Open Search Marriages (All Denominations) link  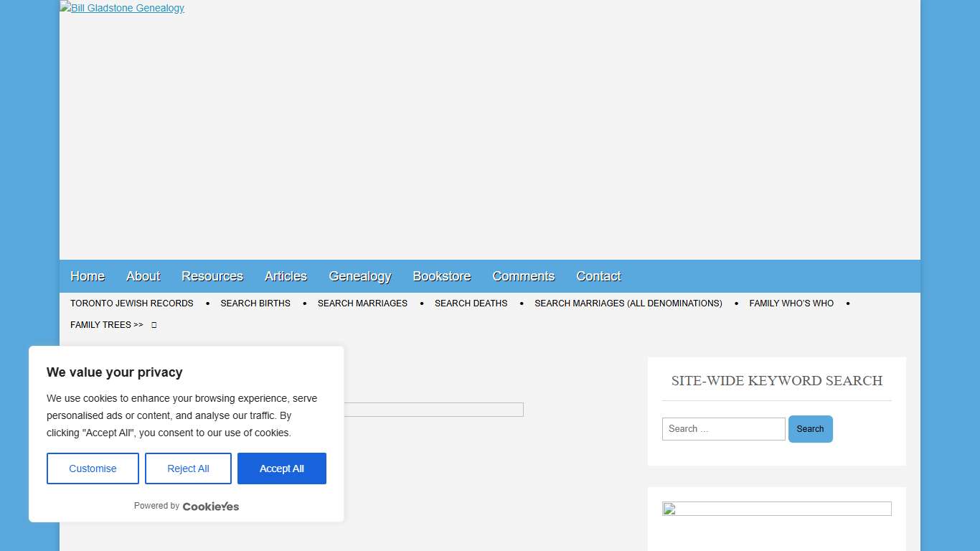click(628, 303)
